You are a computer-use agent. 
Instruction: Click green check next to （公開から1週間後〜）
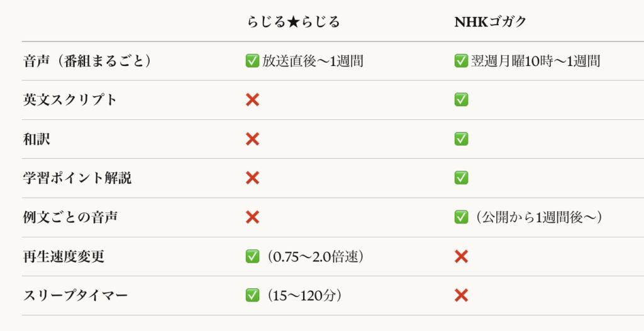point(461,217)
